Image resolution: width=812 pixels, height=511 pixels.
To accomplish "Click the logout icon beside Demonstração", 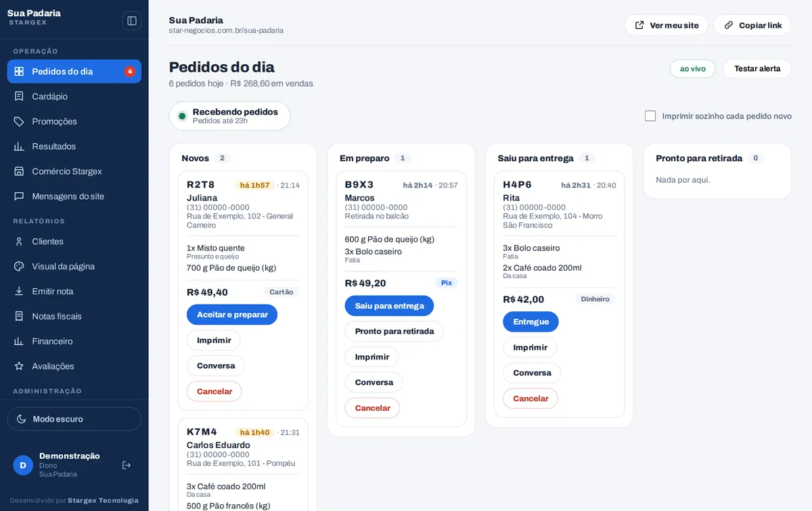I will 127,465.
